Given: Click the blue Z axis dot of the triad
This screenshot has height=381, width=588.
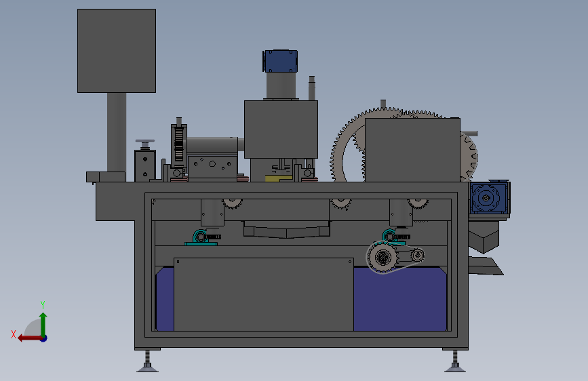Looking at the screenshot, I should point(44,338).
